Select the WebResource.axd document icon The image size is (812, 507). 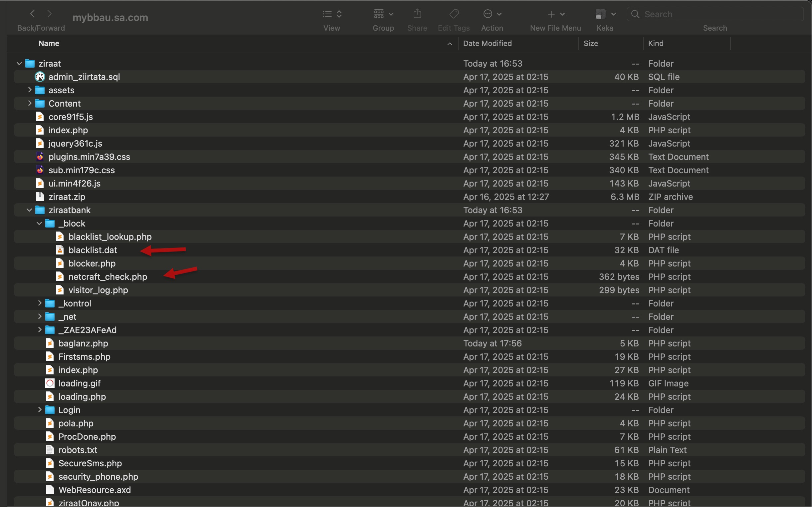[x=50, y=490]
